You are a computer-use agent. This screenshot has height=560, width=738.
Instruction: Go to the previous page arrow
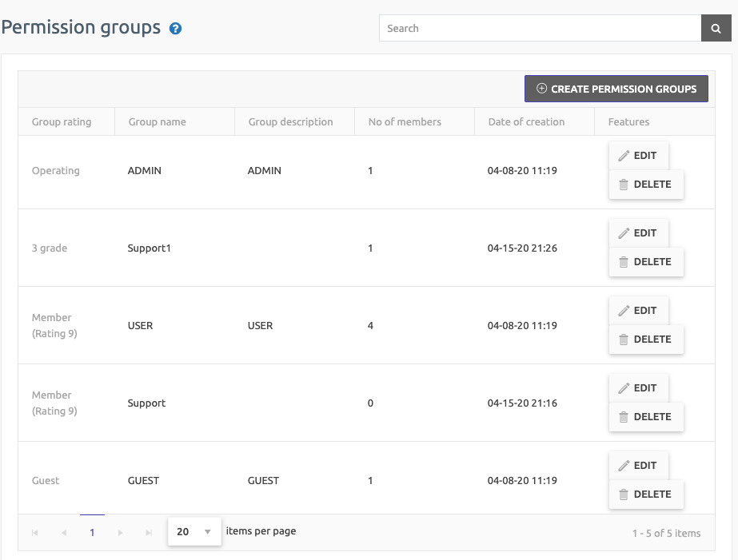(63, 533)
